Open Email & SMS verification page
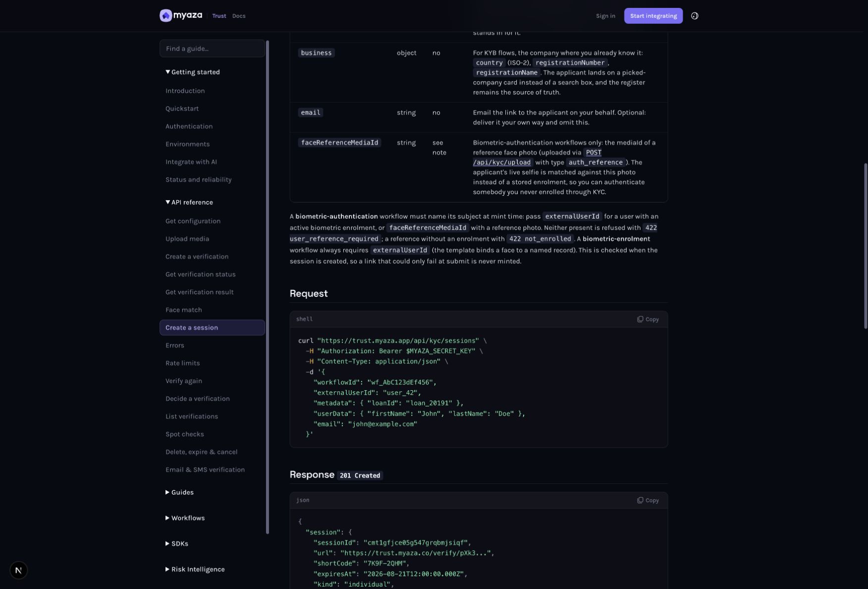This screenshot has width=868, height=589. click(205, 470)
